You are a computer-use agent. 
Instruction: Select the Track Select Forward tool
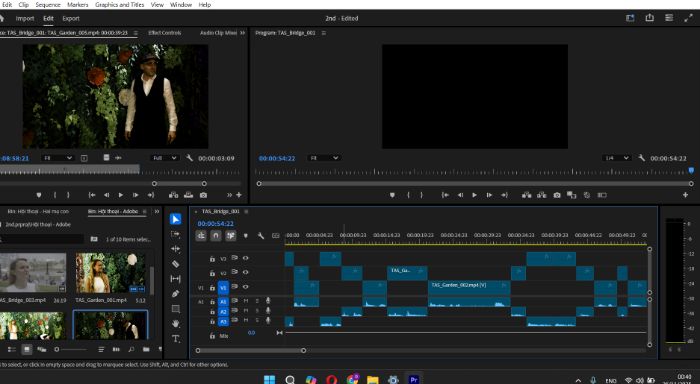175,234
